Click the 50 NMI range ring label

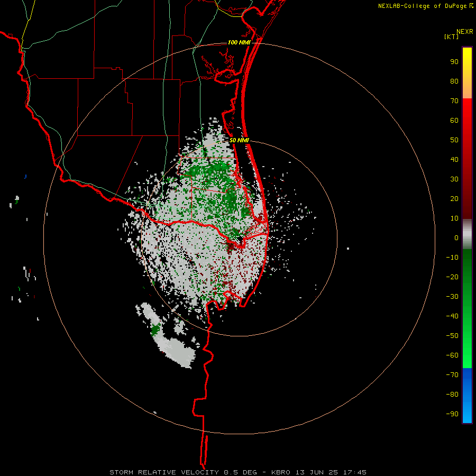pos(239,140)
